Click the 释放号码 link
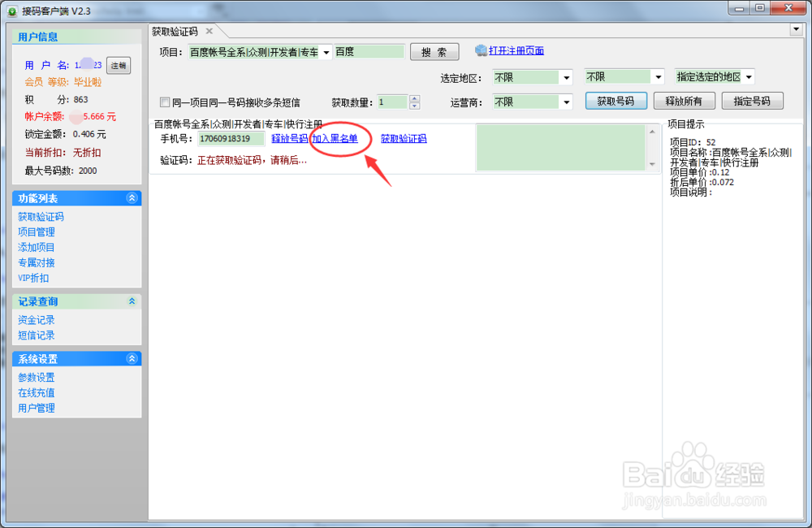The image size is (812, 528). pos(290,138)
